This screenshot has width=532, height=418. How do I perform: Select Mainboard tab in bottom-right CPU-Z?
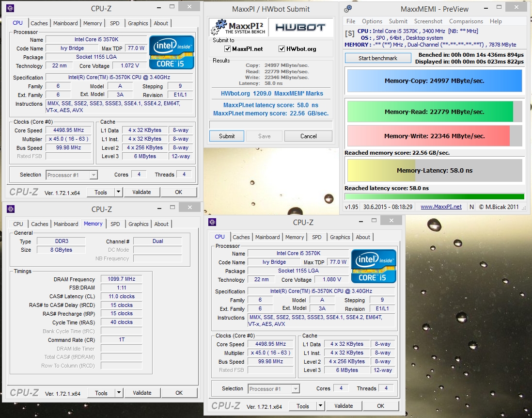click(x=267, y=237)
